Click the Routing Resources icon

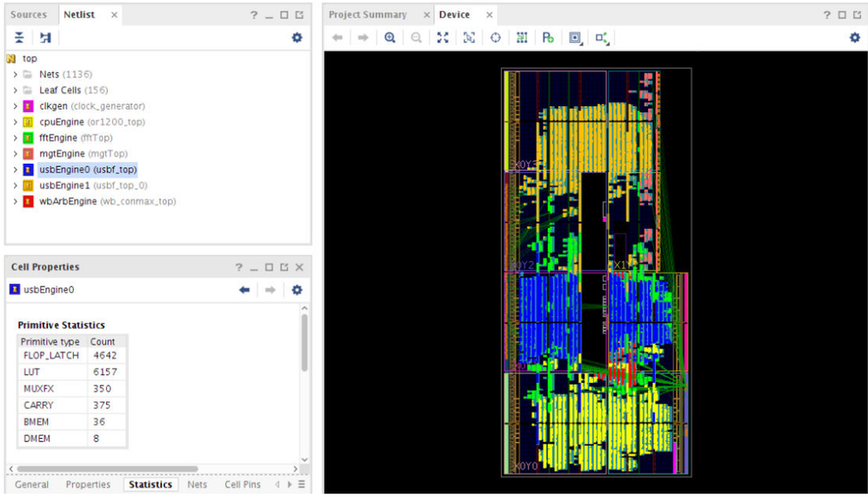[x=522, y=37]
